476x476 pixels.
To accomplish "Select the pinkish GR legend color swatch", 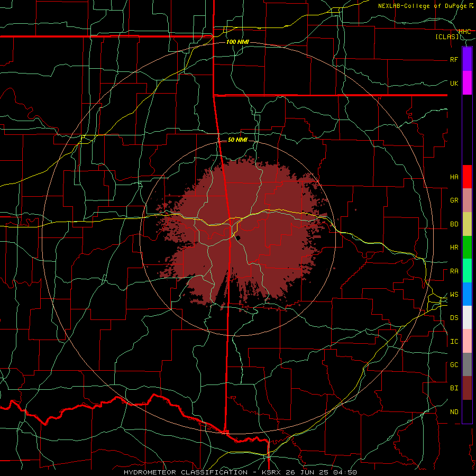I will tap(467, 200).
